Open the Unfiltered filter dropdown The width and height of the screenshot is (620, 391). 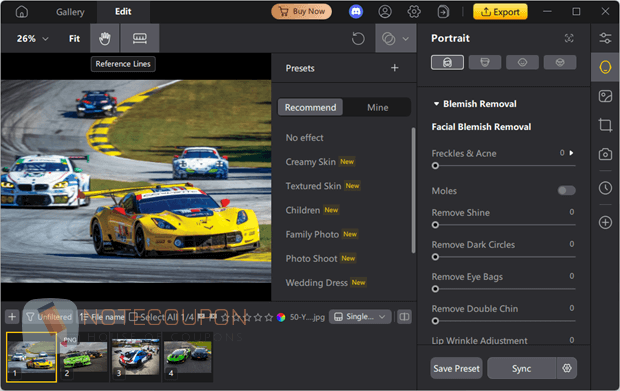[49, 317]
